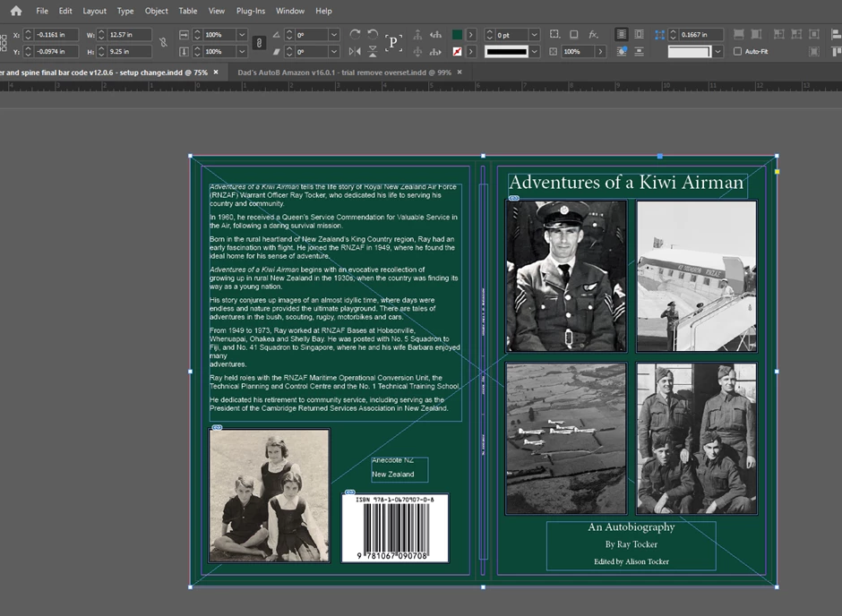
Task: Open the Layout menu
Action: (94, 11)
